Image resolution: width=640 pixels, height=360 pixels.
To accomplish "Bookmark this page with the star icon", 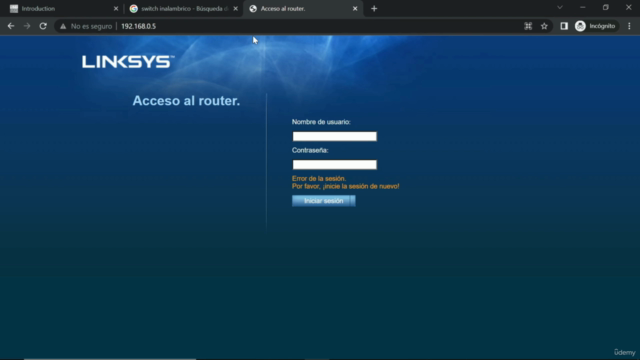I will pyautogui.click(x=544, y=26).
